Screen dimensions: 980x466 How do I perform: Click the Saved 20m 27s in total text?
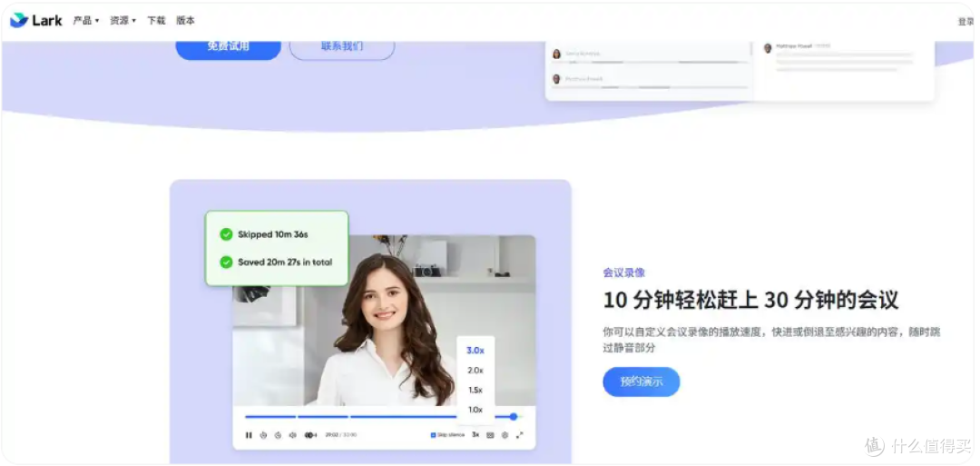tap(285, 263)
